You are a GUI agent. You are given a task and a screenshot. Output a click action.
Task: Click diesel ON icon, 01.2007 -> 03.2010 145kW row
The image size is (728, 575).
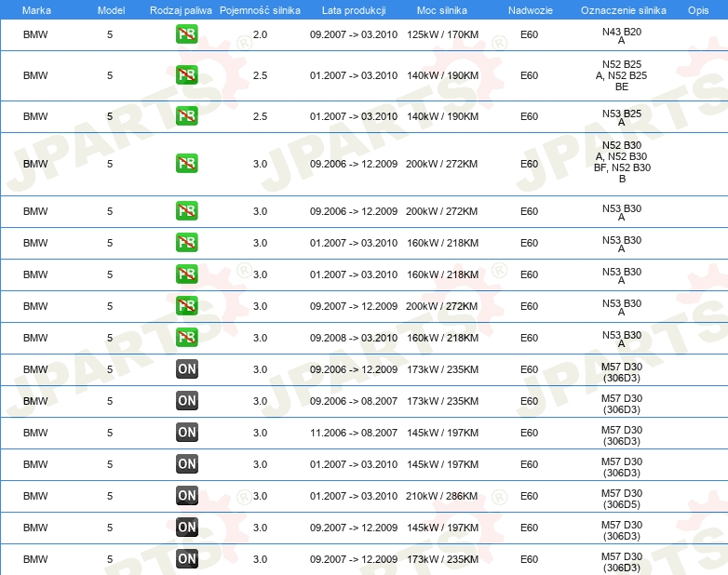(186, 463)
